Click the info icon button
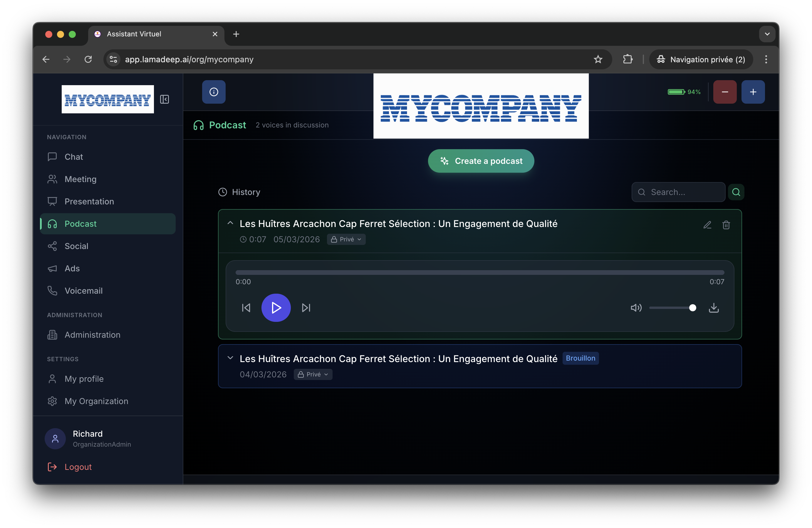The height and width of the screenshot is (528, 812). pyautogui.click(x=214, y=92)
